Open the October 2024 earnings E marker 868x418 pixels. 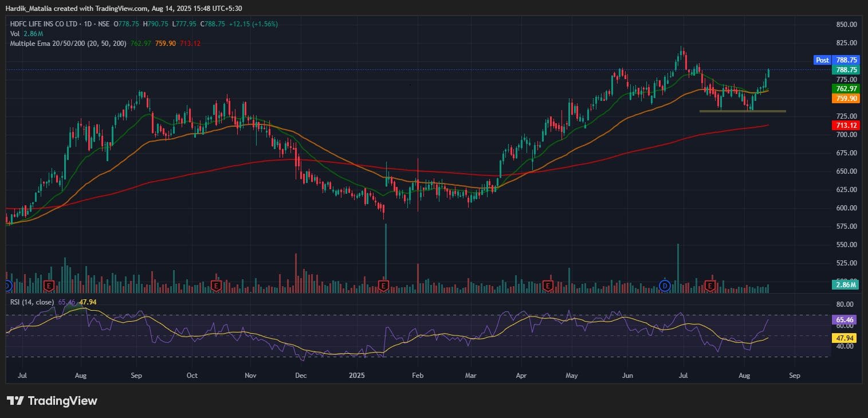pos(217,285)
